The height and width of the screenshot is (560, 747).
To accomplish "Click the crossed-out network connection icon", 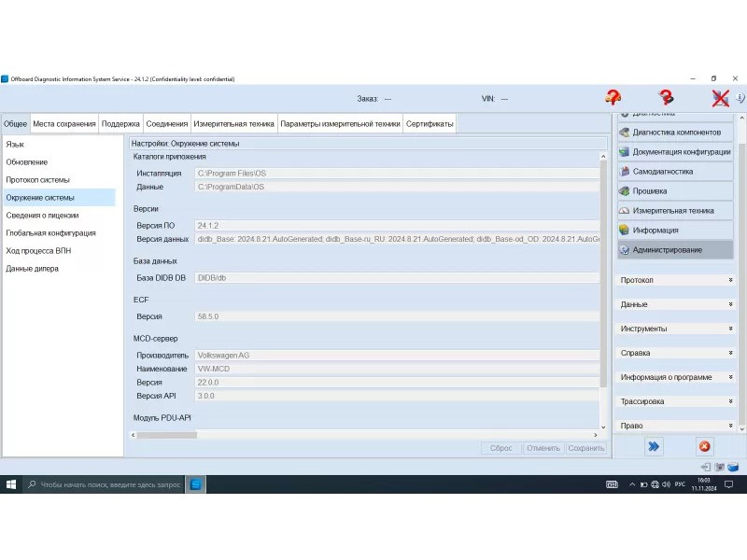I will tap(720, 97).
